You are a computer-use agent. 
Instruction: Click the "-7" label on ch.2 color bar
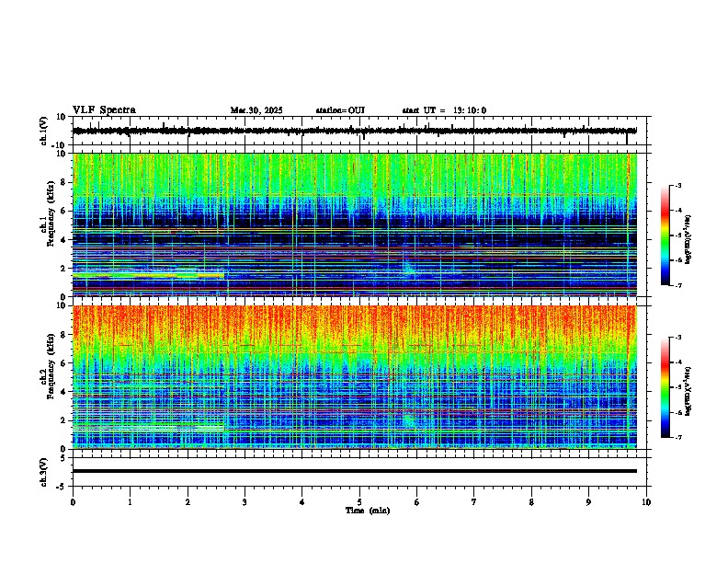677,437
